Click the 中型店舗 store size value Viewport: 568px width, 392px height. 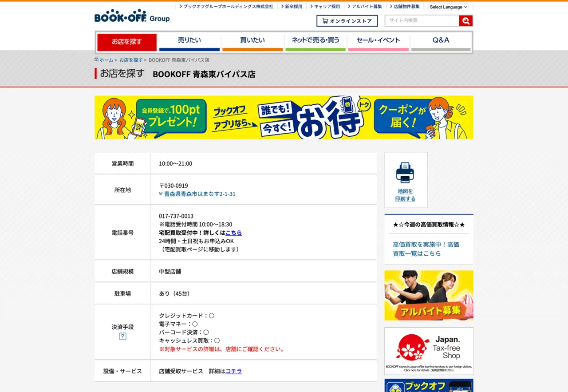(x=170, y=271)
